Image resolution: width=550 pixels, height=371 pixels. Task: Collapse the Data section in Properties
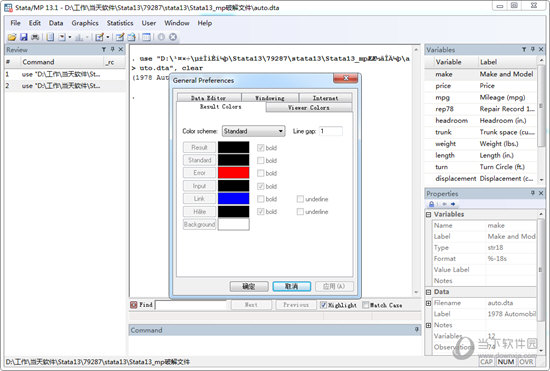[x=428, y=292]
